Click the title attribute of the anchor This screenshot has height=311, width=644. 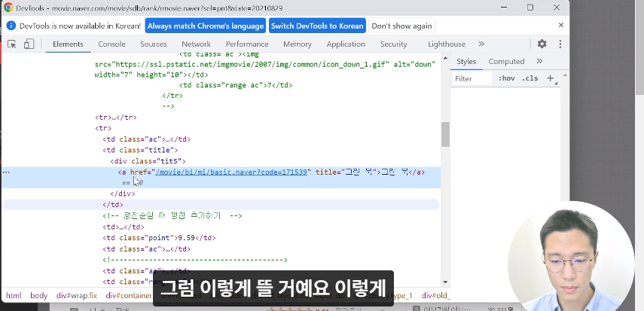pos(346,172)
